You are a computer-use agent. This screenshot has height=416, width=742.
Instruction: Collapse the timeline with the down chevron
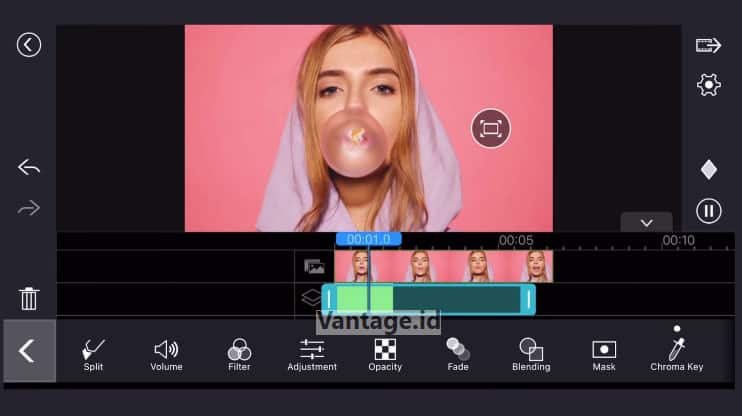click(646, 222)
